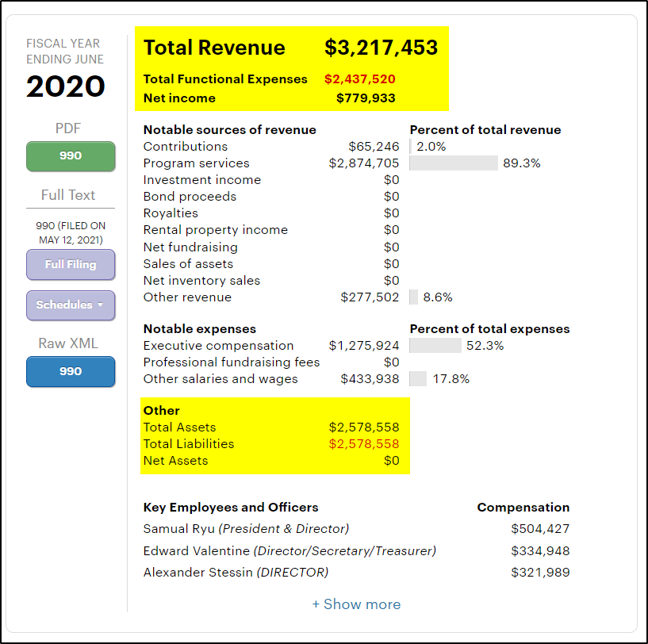Select Samual Ryu's $504,427 compensation
This screenshot has width=648, height=644.
pos(540,529)
